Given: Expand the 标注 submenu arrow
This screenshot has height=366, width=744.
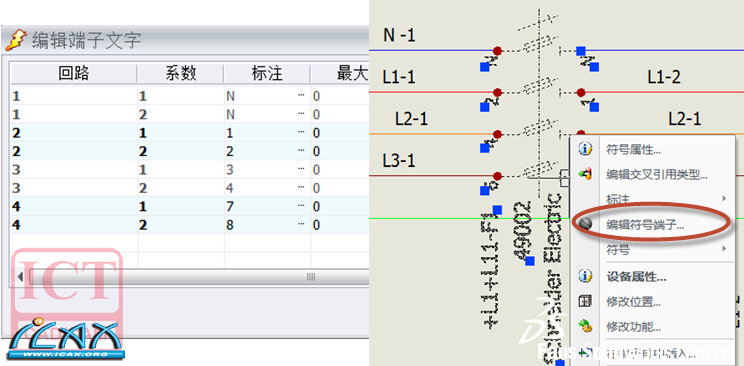Looking at the screenshot, I should (725, 198).
